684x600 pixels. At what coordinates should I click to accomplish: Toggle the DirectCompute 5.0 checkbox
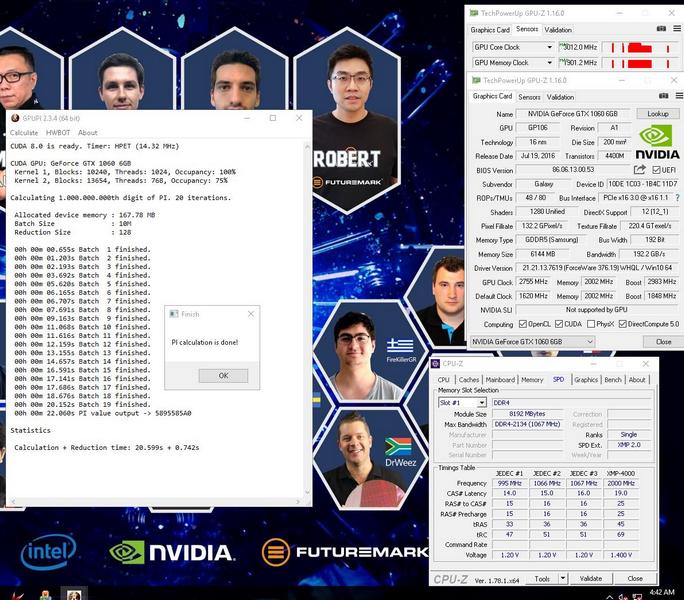[622, 324]
